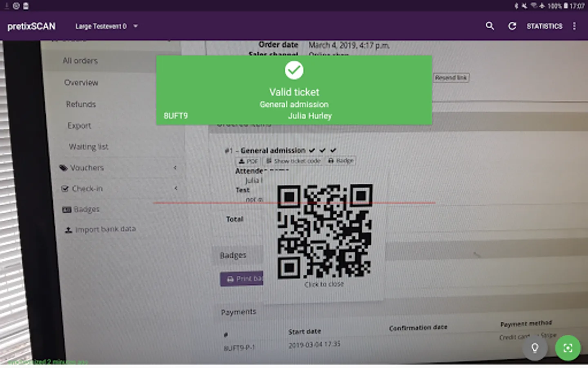Tap the muted sound status icon
Screen dimensions: 588x368
524,6
